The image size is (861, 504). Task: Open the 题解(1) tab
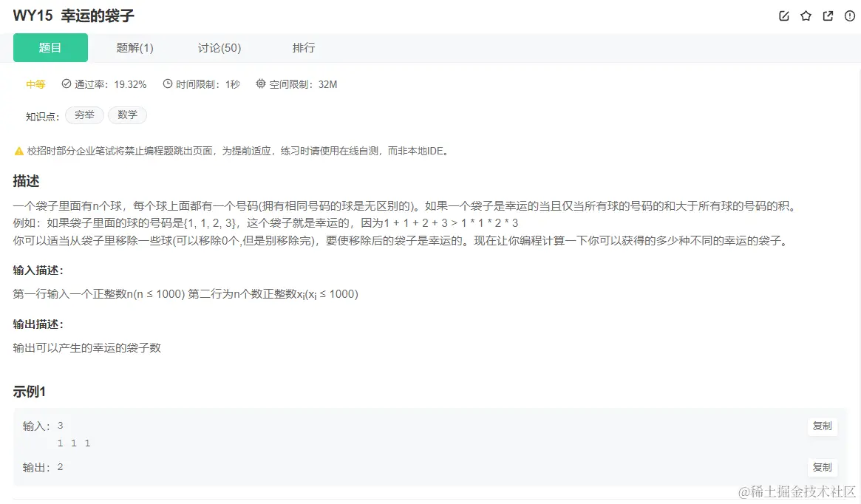pyautogui.click(x=135, y=48)
